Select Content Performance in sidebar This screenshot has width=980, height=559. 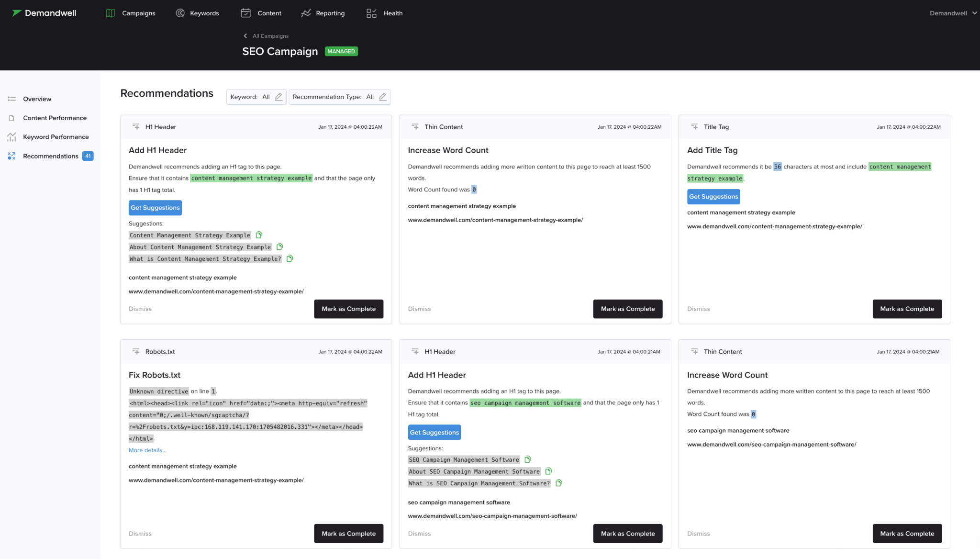pyautogui.click(x=55, y=117)
